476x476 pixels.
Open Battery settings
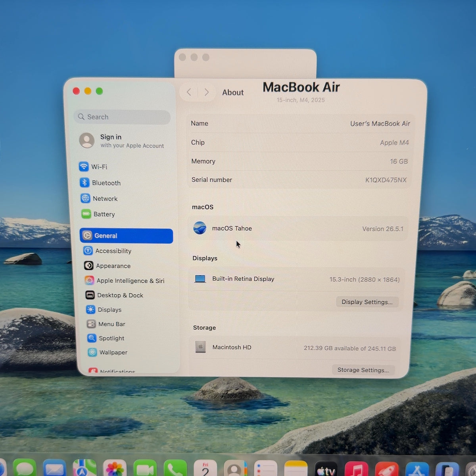pos(98,214)
